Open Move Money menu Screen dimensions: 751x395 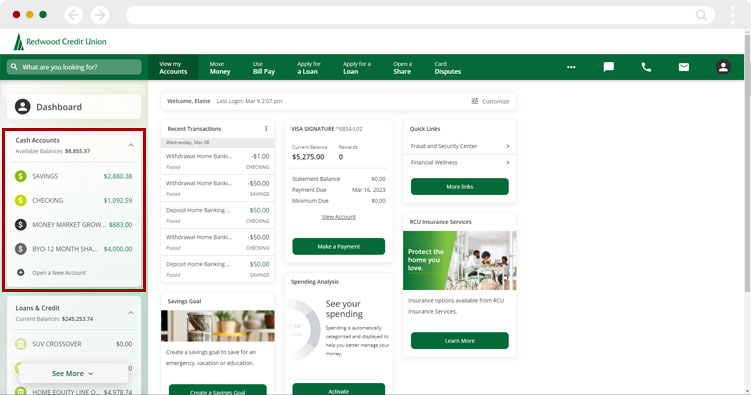(x=220, y=68)
